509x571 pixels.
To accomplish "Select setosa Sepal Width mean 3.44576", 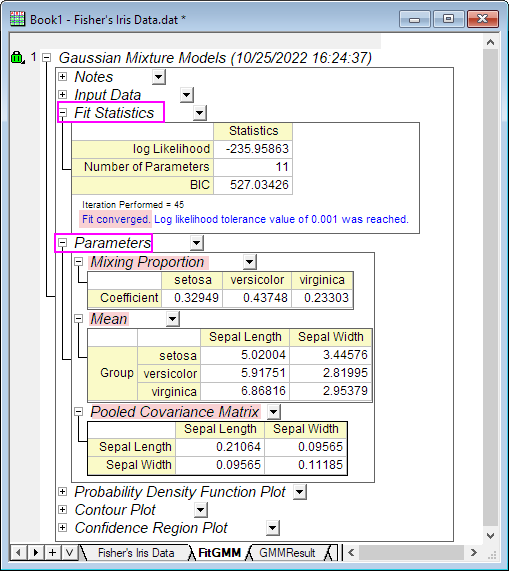I will click(331, 355).
